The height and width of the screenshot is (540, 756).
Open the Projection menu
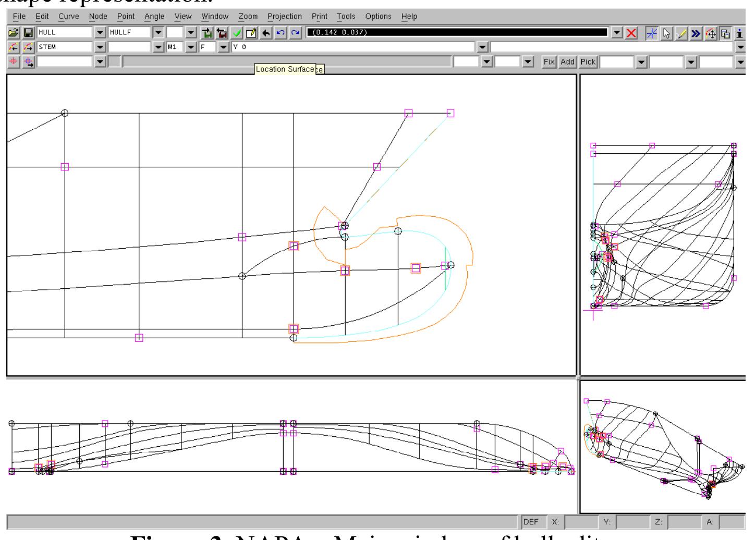[285, 16]
